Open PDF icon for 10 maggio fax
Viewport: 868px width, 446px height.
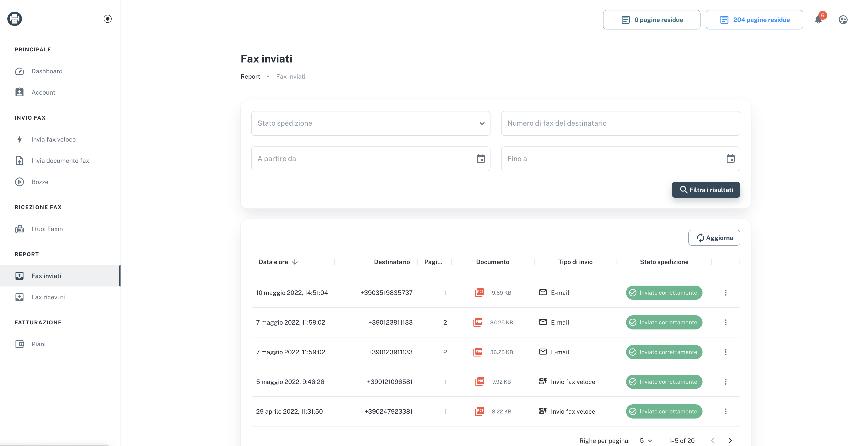pyautogui.click(x=479, y=292)
